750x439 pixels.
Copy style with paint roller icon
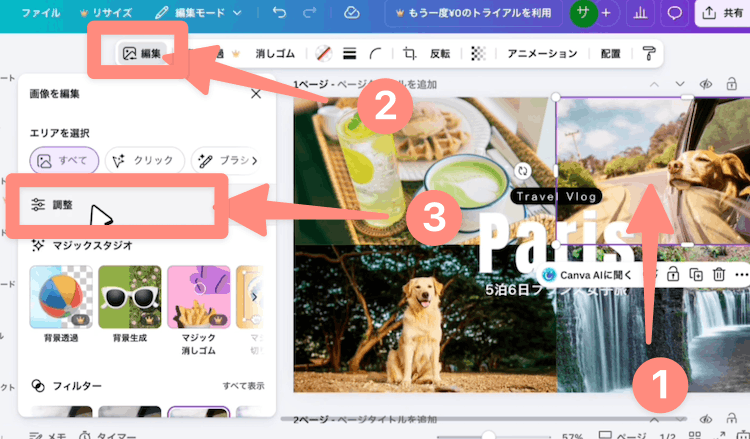[x=649, y=54]
